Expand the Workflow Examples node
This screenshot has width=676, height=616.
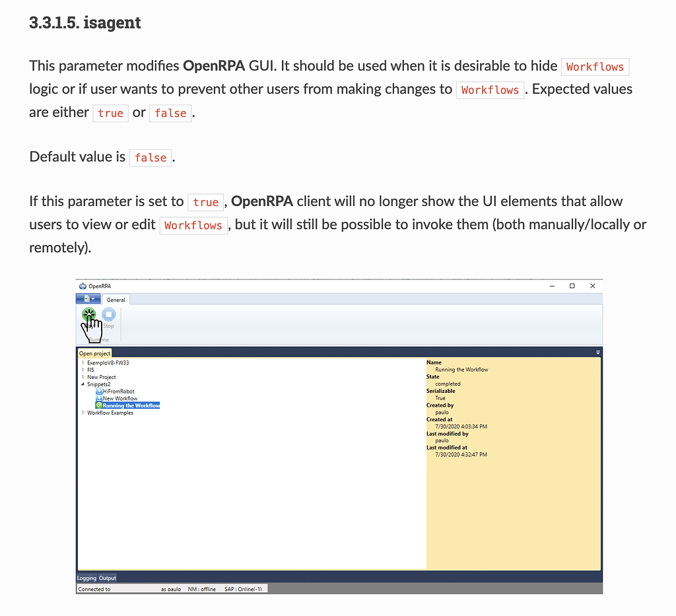83,413
